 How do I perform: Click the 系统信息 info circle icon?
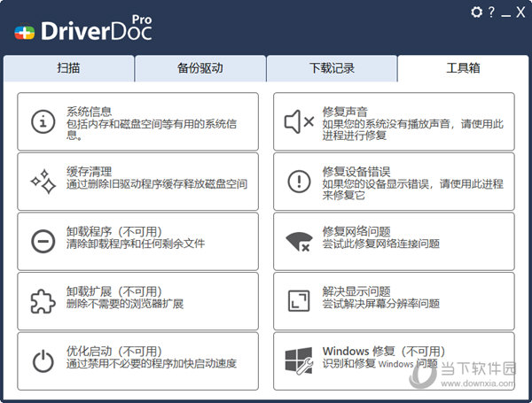pyautogui.click(x=43, y=121)
